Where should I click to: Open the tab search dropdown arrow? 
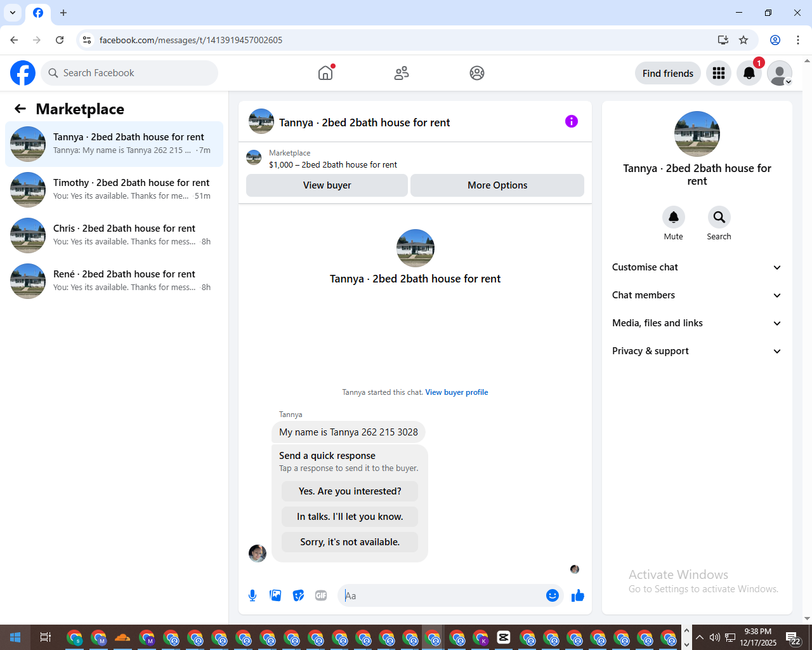point(13,13)
